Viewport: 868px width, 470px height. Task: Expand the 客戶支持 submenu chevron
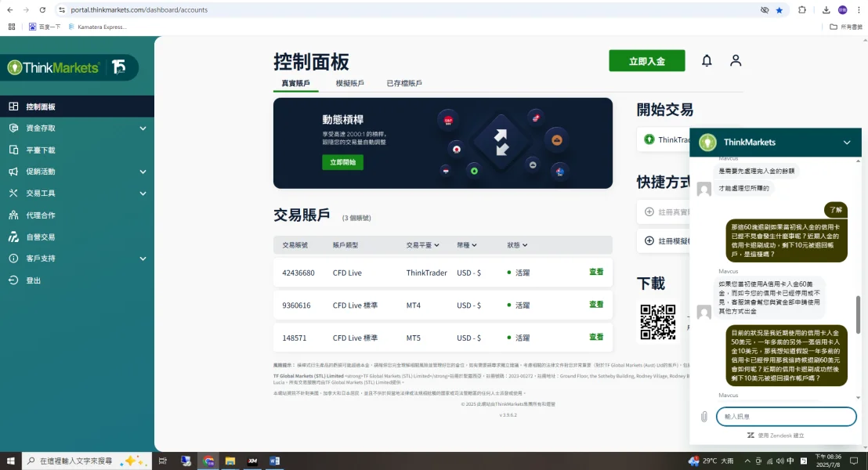[143, 258]
